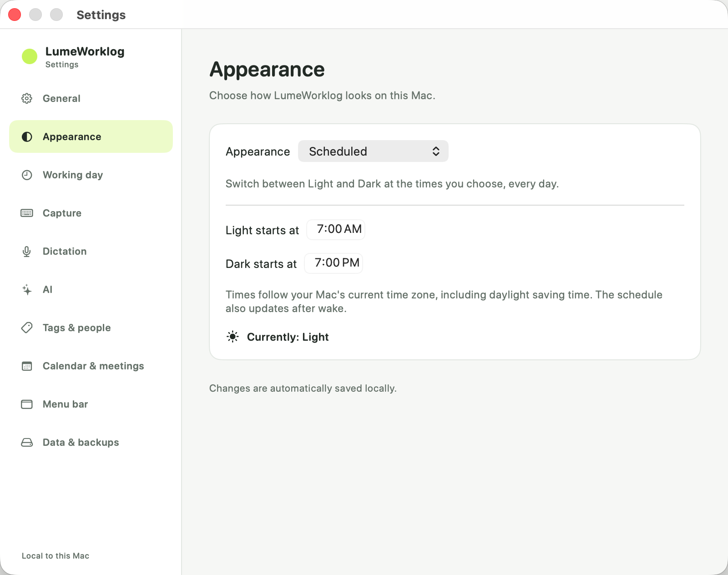Open Data & backups settings
Image resolution: width=728 pixels, height=575 pixels.
point(91,442)
